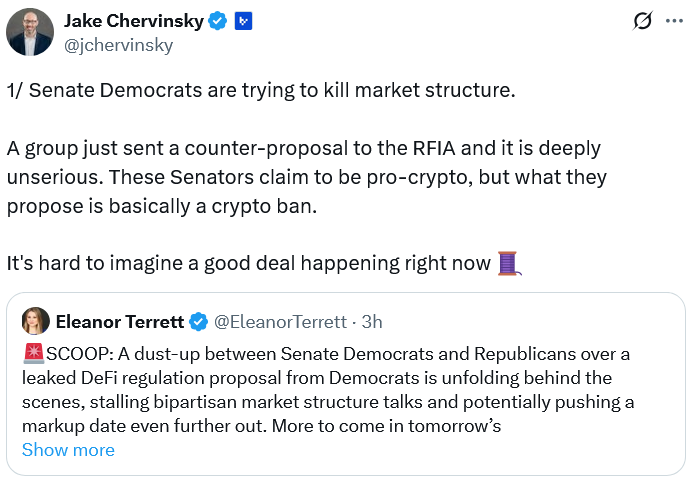This screenshot has width=698, height=486.
Task: Open Eleanor Terrett's avatar in quoted post
Action: tap(35, 321)
